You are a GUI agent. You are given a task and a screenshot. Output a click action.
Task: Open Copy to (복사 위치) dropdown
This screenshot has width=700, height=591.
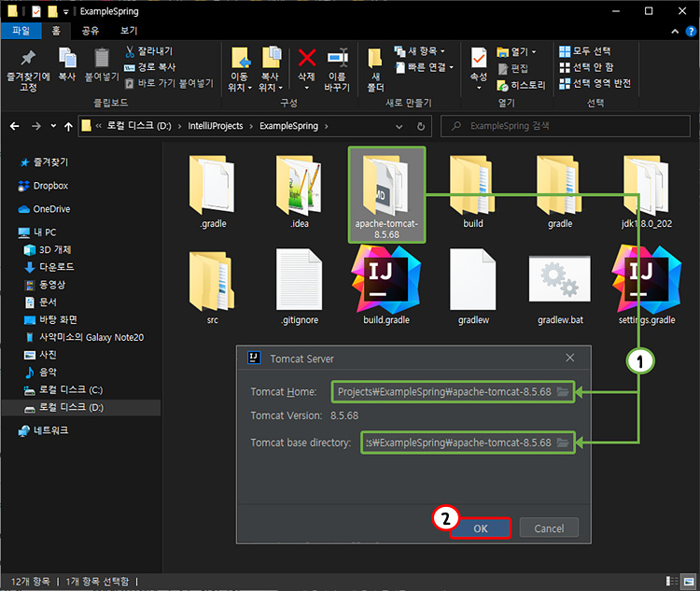(x=271, y=70)
